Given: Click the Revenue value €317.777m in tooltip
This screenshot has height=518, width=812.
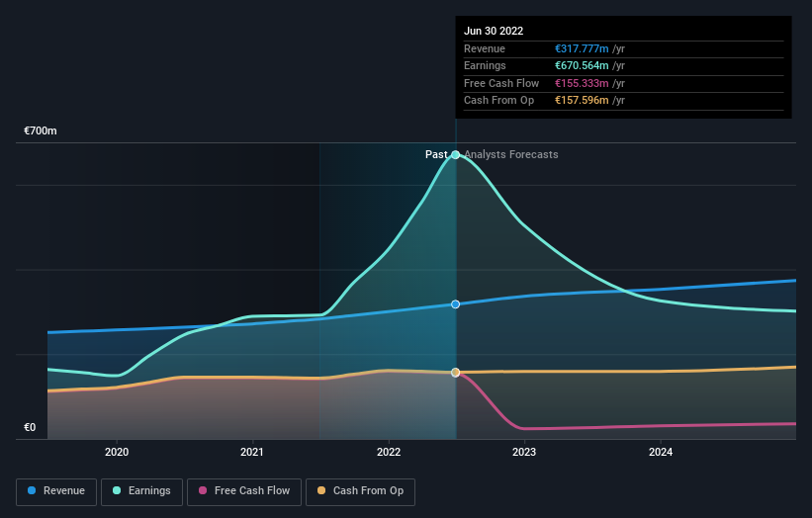Looking at the screenshot, I should [582, 48].
